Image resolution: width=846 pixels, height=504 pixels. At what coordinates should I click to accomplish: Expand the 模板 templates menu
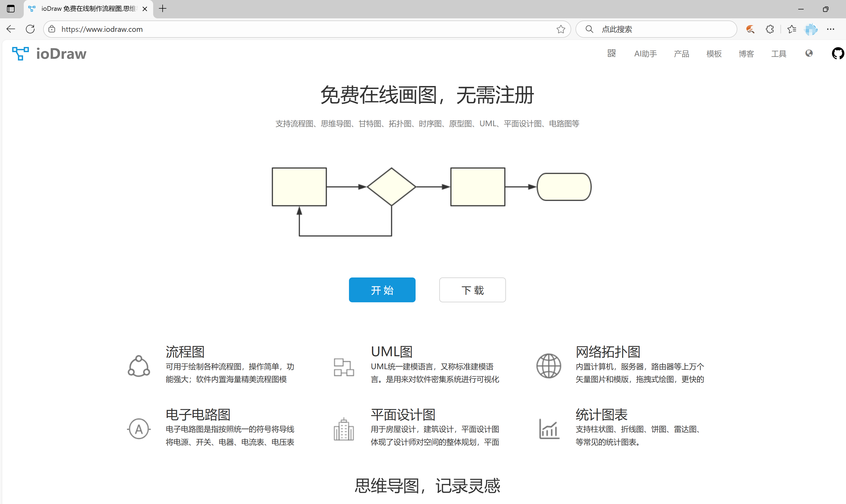coord(714,54)
